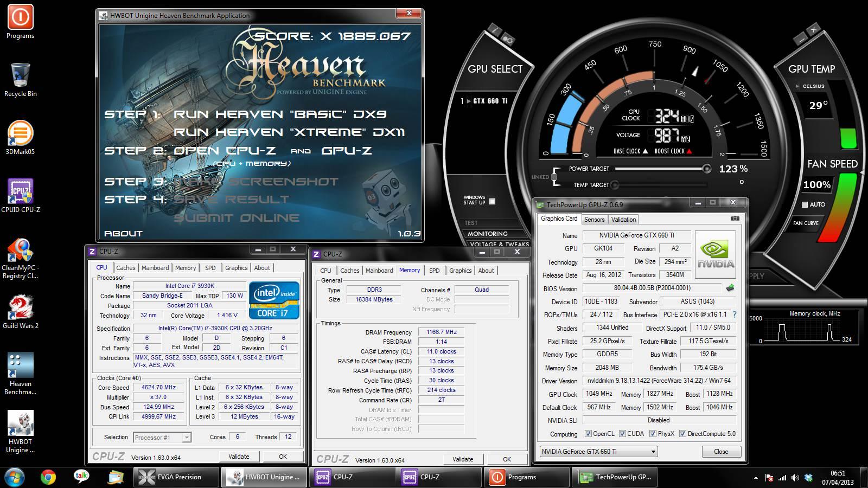Toggle the DirectCompute 5.0 checkbox
The width and height of the screenshot is (868, 488).
click(682, 434)
